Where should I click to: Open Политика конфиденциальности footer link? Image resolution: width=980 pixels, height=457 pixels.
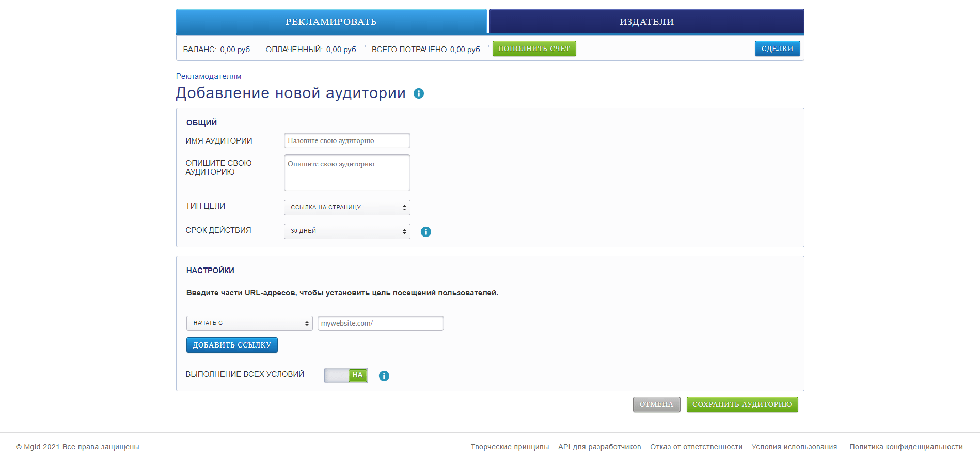(x=906, y=447)
